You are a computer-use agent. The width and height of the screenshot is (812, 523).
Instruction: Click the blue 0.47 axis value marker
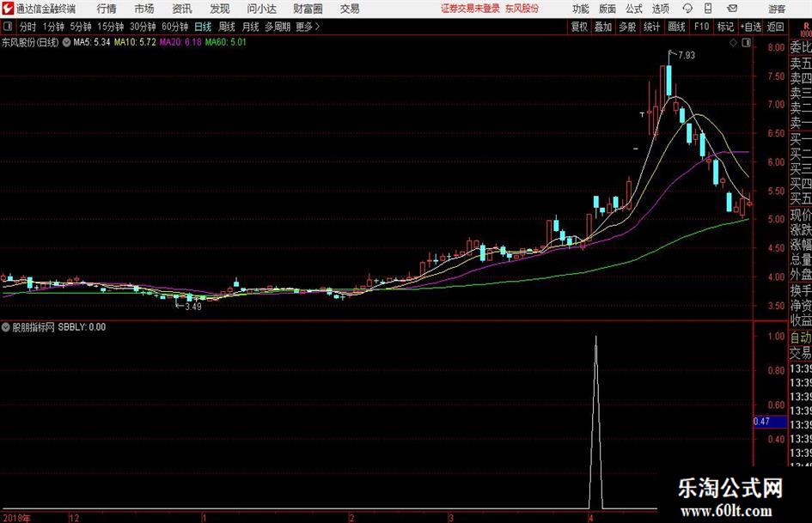point(770,422)
